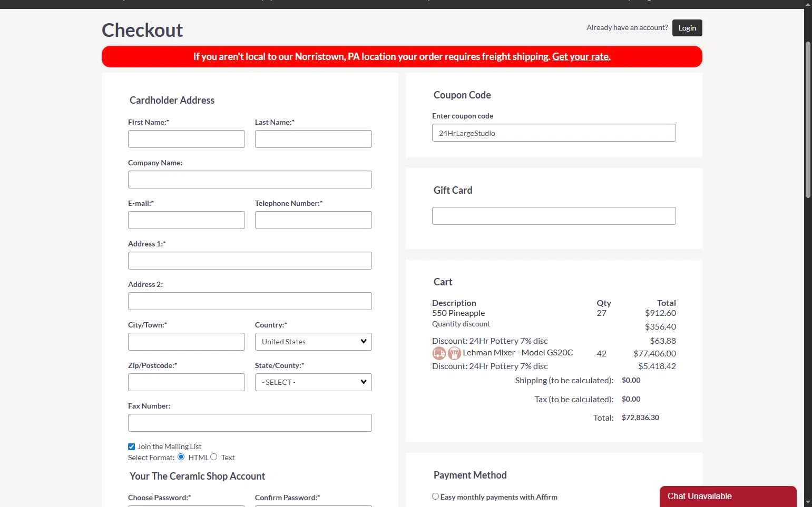Click the cart grand total $72,836.30
Viewport: 812px width, 507px height.
640,417
